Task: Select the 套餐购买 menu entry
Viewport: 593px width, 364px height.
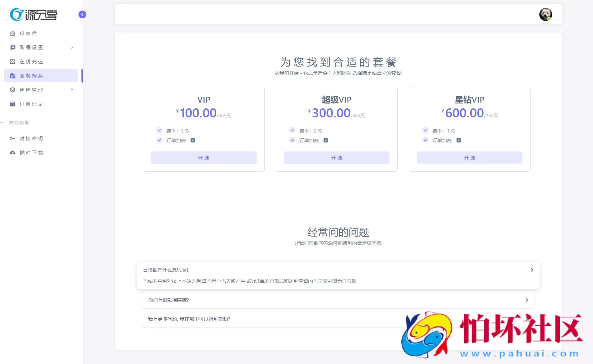Action: click(x=31, y=76)
